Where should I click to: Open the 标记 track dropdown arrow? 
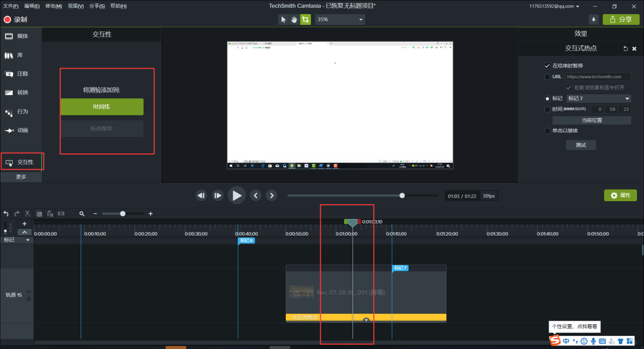28,240
